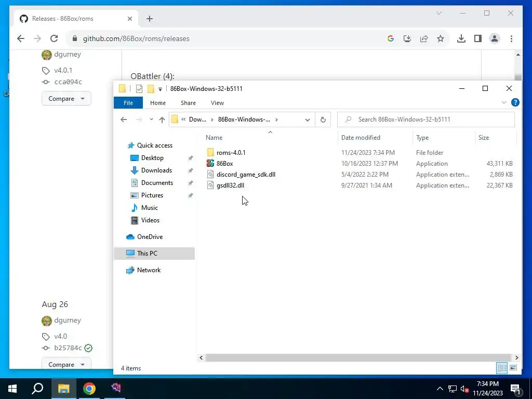Open a new Chrome tab
This screenshot has height=399, width=532.
click(150, 19)
